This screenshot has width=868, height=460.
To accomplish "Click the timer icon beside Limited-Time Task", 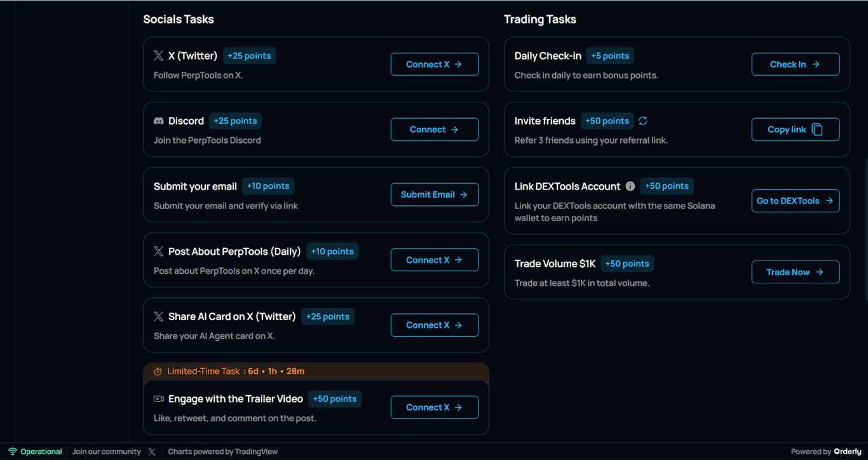I will tap(158, 371).
